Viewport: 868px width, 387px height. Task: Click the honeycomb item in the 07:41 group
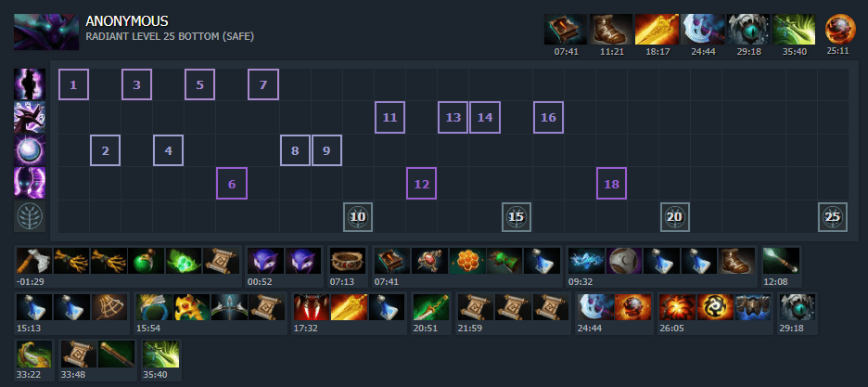coord(467,261)
